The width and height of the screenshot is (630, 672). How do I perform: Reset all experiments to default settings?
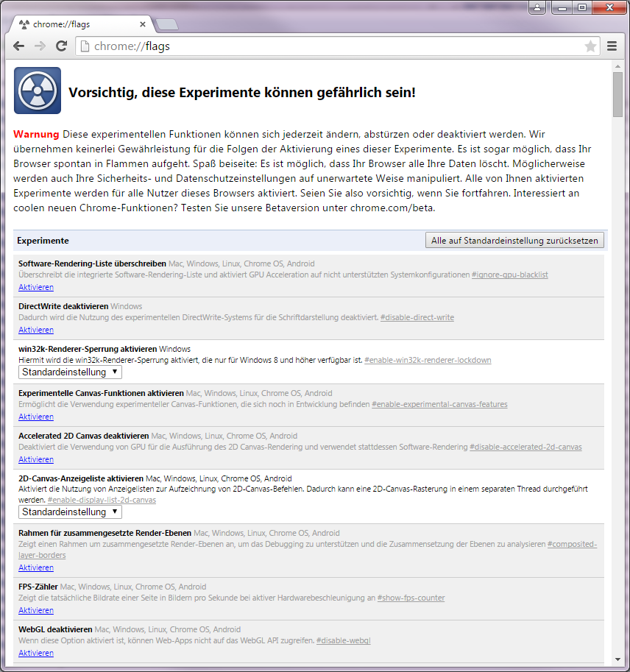pyautogui.click(x=514, y=241)
